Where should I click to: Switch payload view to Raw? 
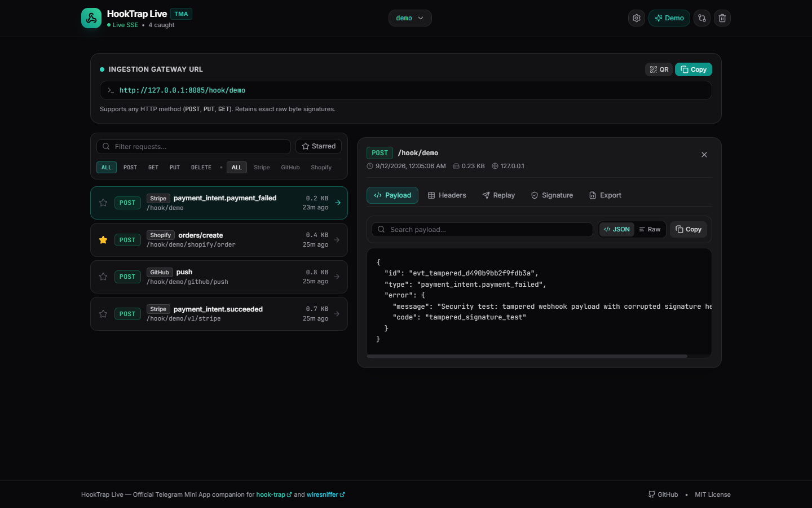(x=650, y=229)
